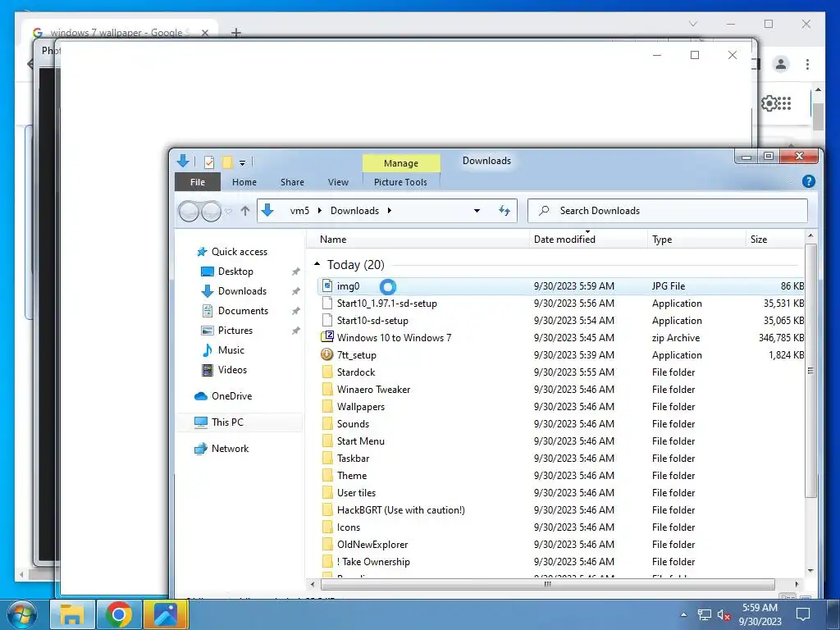Click vm5 in the address path
840x630 pixels.
pos(299,211)
